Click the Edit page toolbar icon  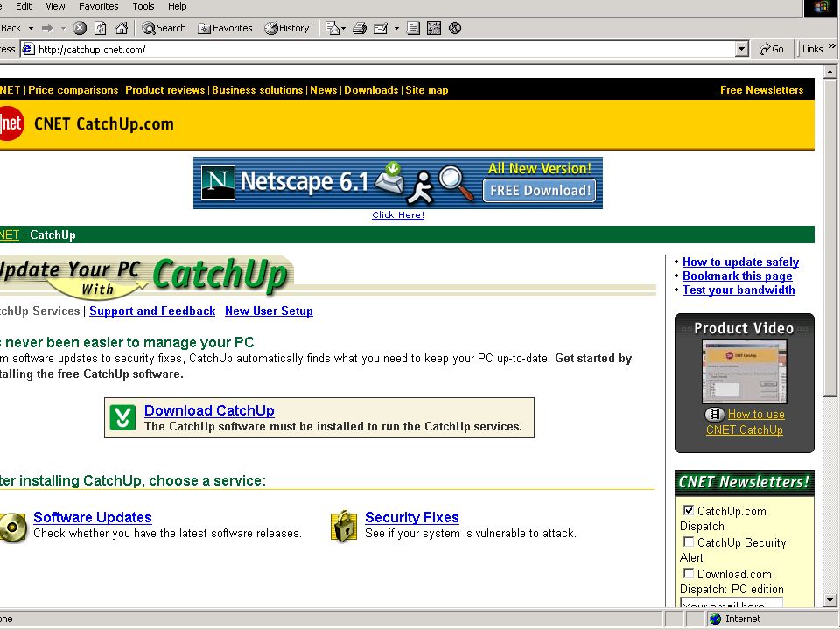tap(381, 28)
